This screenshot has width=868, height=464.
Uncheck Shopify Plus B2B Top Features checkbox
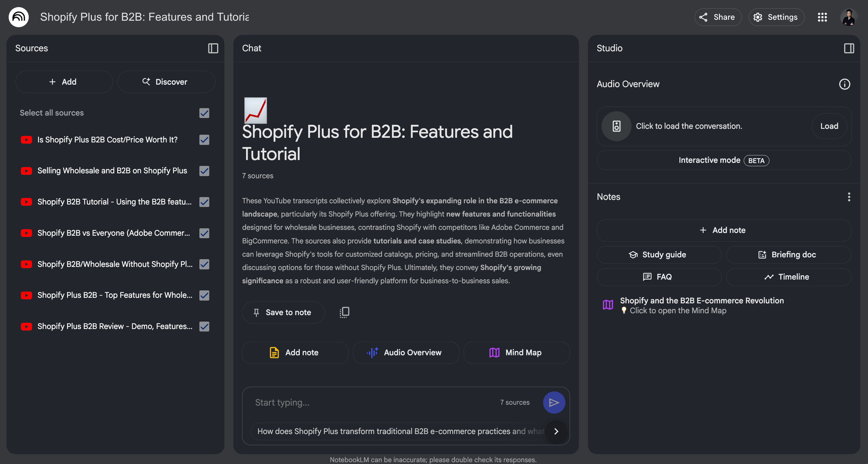point(204,295)
